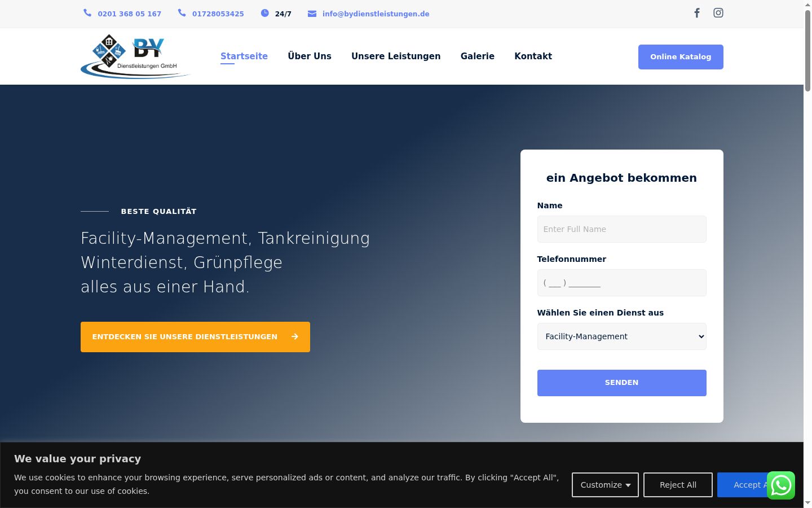812x508 pixels.
Task: Click the 'We value your privacy' heading
Action: coord(78,459)
